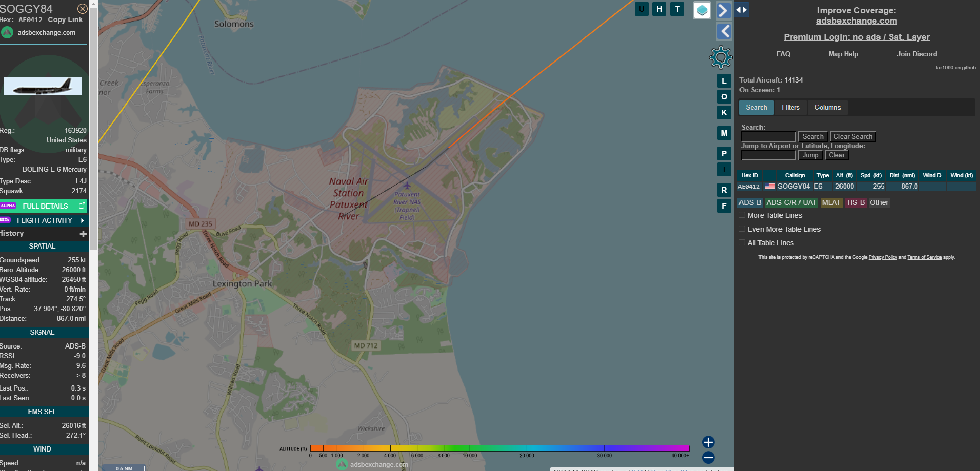Toggle the T map button
Screen dimensions: 980x471
(x=677, y=9)
